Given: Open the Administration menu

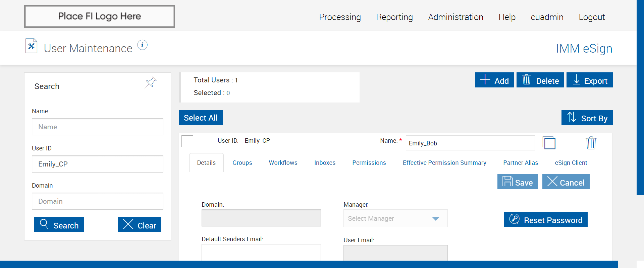Looking at the screenshot, I should pos(455,17).
